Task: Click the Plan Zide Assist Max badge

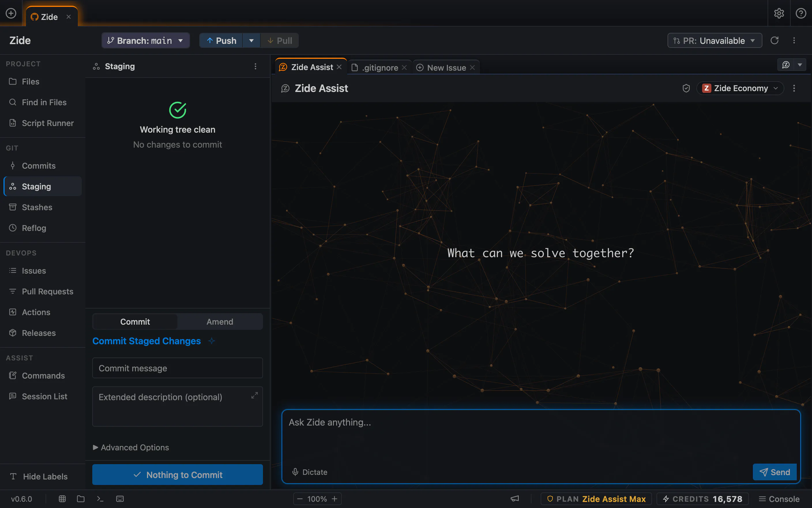Action: (596, 498)
